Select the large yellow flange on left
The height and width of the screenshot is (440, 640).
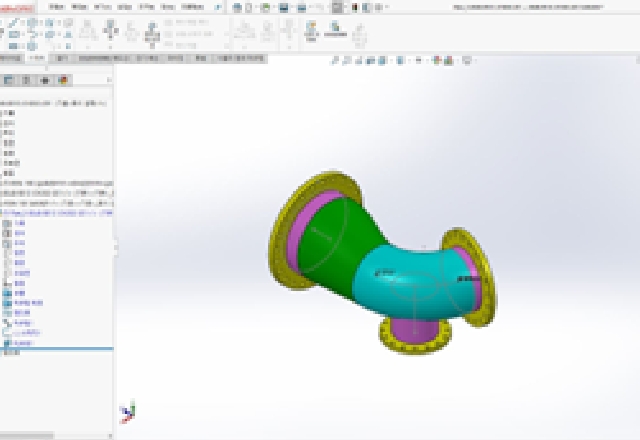282,245
